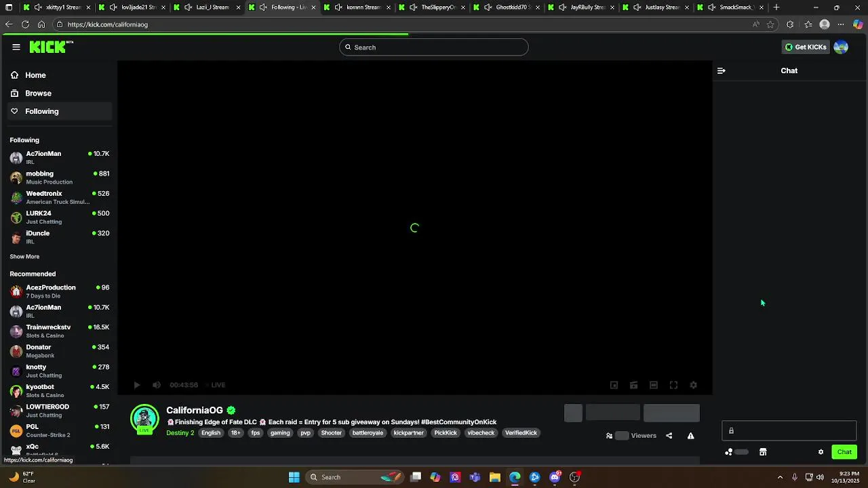
Task: Mute the player volume icon
Action: 157,385
